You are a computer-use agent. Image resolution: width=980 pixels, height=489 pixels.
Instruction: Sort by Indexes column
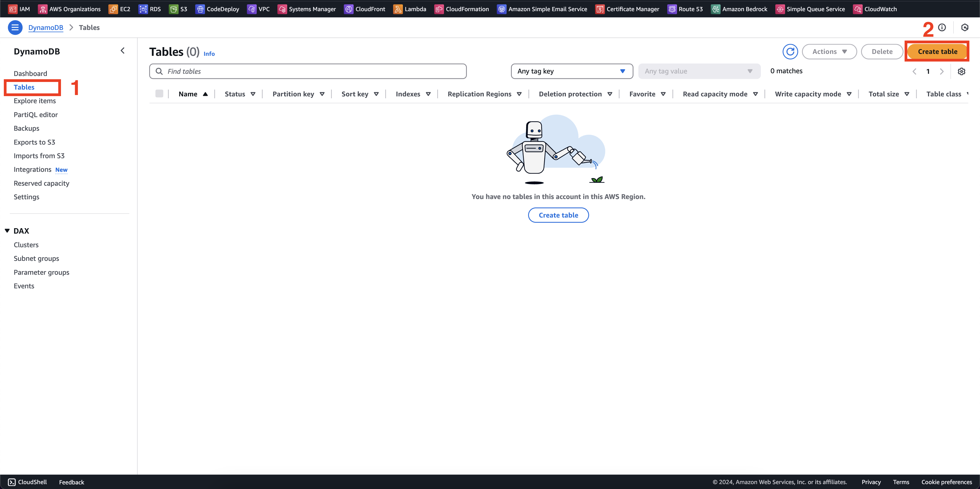click(413, 94)
